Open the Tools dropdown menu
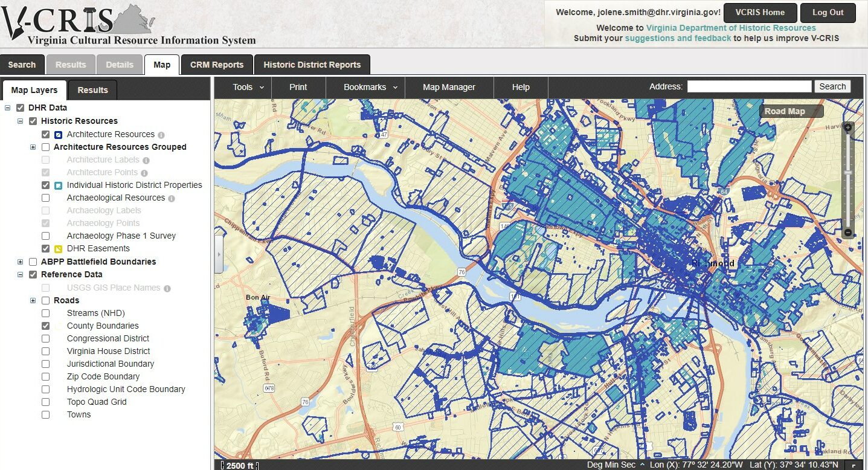 pyautogui.click(x=248, y=87)
